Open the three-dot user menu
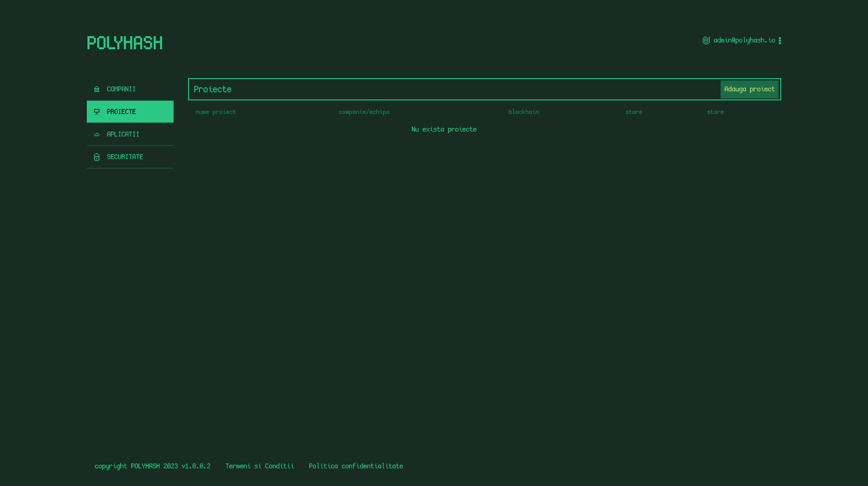The width and height of the screenshot is (868, 486). (779, 41)
